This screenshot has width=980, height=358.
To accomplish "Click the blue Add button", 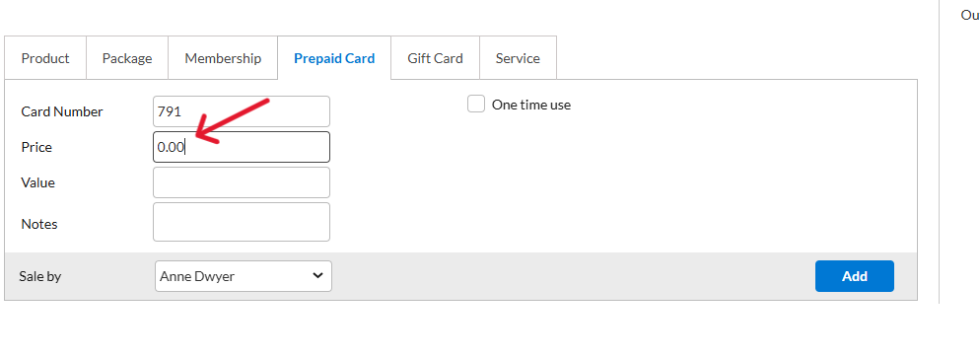I will (x=855, y=276).
